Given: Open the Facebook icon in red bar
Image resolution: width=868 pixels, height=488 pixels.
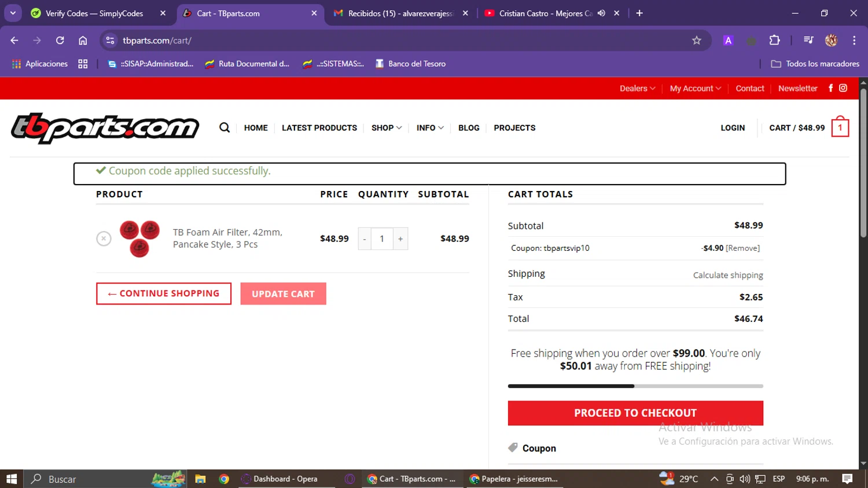Looking at the screenshot, I should (x=830, y=88).
